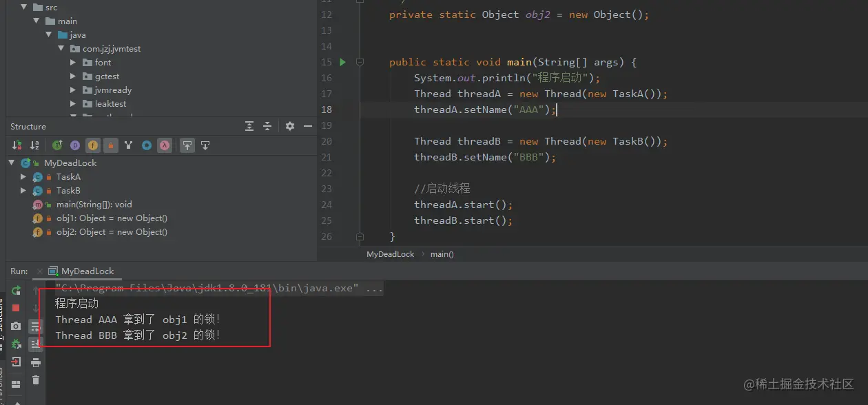Click console output line 程序启动

[x=77, y=304]
